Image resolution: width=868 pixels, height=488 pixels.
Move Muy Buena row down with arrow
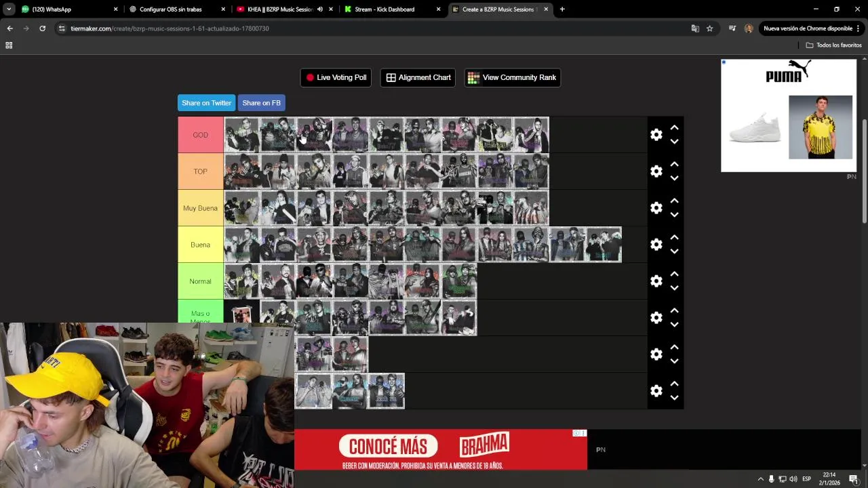674,215
